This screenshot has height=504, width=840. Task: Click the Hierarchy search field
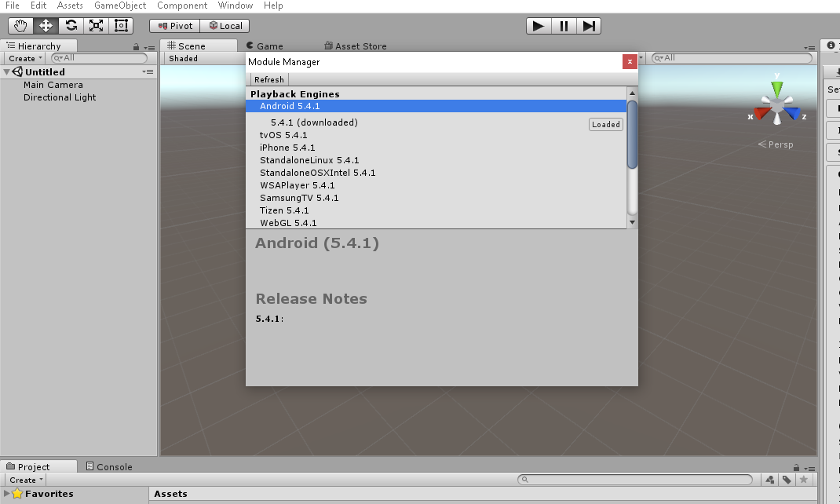(99, 58)
